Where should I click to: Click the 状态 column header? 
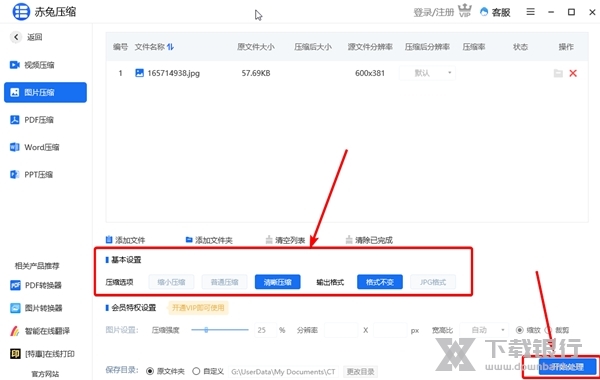(x=520, y=47)
